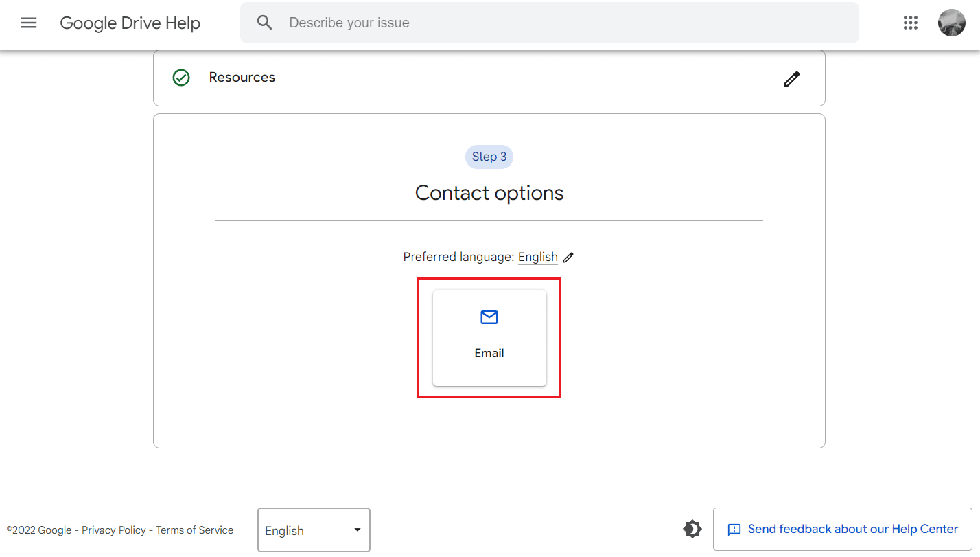The height and width of the screenshot is (557, 980).
Task: Open the Privacy Policy link
Action: (x=113, y=530)
